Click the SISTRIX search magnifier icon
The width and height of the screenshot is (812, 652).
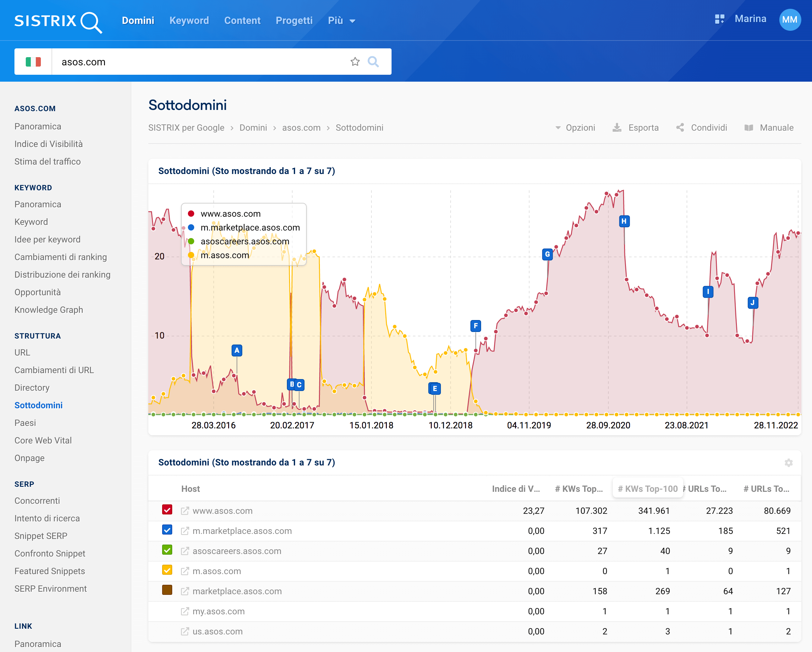pyautogui.click(x=374, y=61)
